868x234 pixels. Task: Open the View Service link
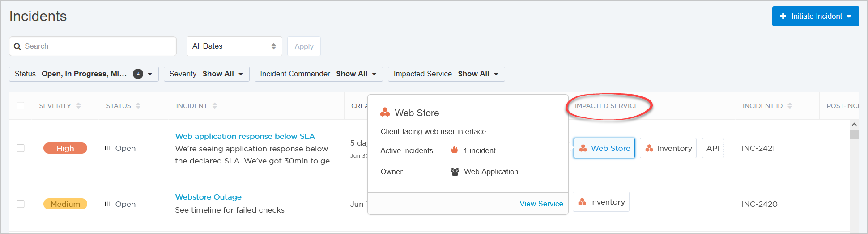pyautogui.click(x=541, y=204)
